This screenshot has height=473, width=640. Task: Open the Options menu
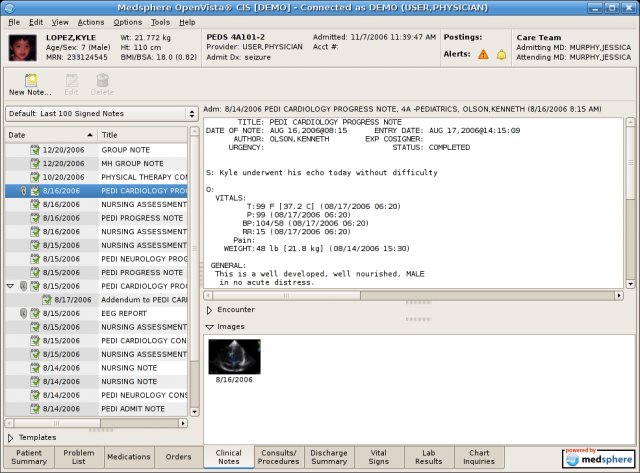(128, 22)
